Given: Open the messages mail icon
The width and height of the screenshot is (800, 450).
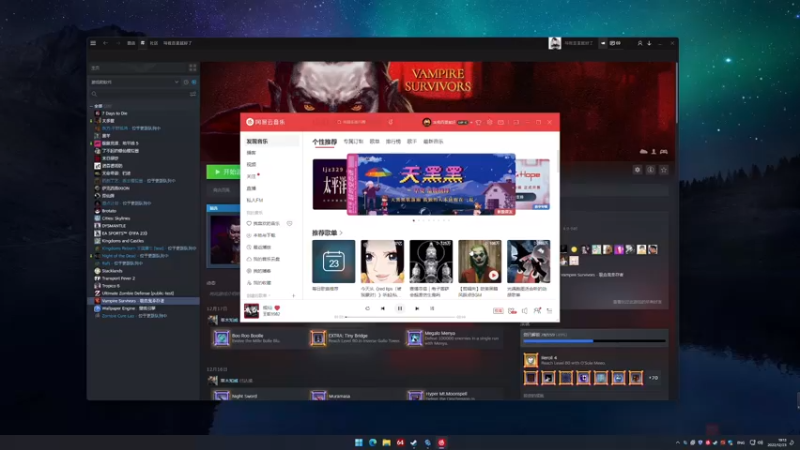Looking at the screenshot, I should click(x=501, y=122).
